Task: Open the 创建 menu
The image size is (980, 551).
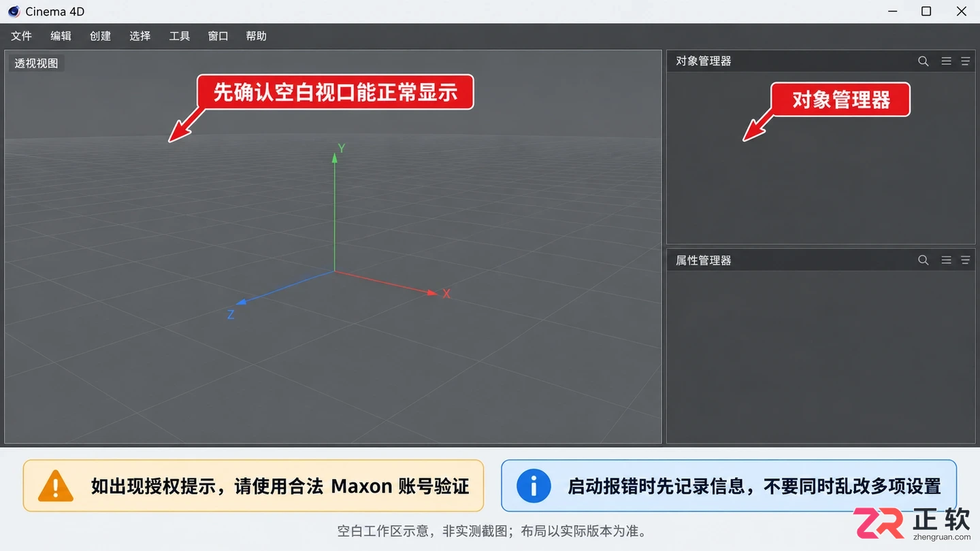Action: coord(100,36)
